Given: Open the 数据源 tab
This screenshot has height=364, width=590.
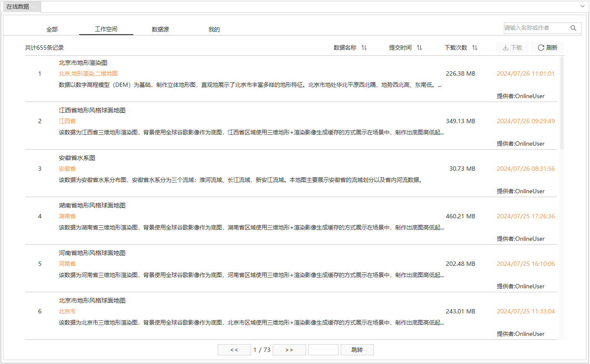Looking at the screenshot, I should pos(160,29).
